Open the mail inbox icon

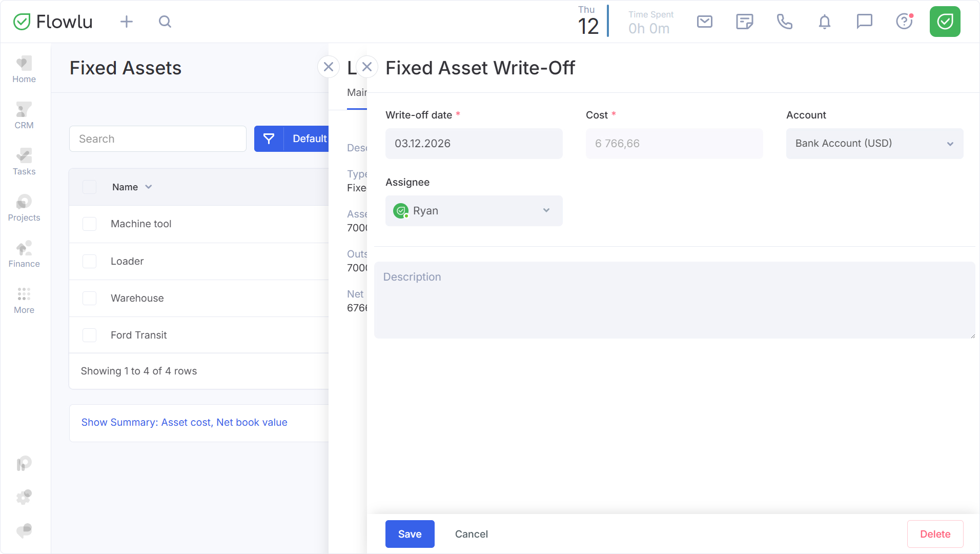coord(705,22)
